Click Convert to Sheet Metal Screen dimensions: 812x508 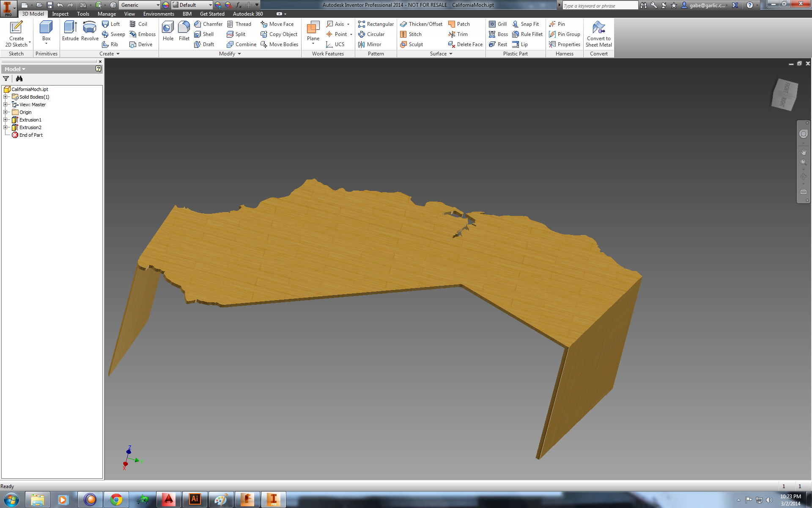[x=598, y=34]
